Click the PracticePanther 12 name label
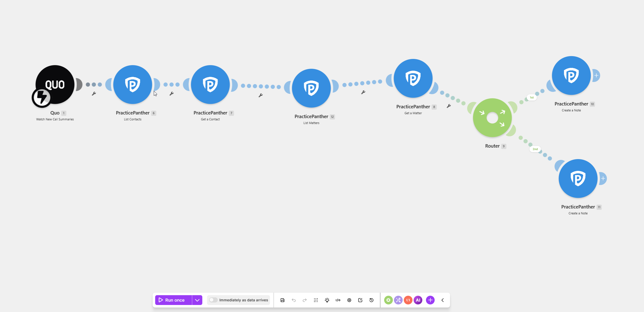 pos(311,116)
